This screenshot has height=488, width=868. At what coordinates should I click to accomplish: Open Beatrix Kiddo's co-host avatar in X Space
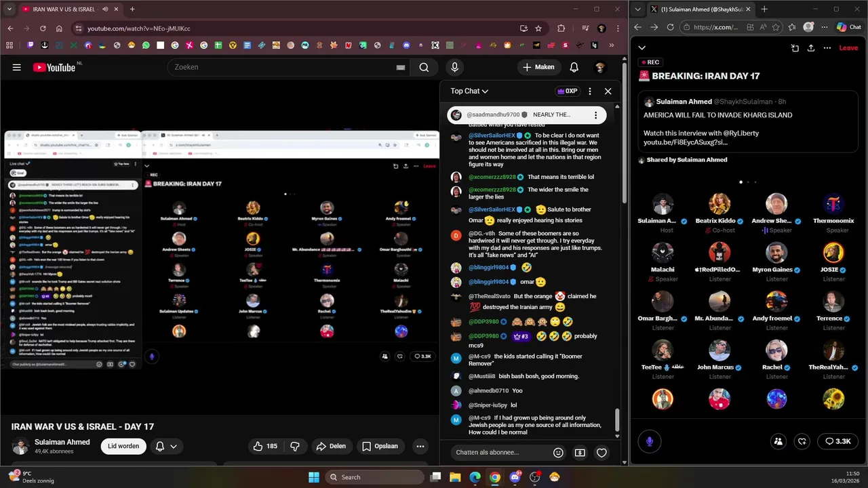(x=719, y=204)
